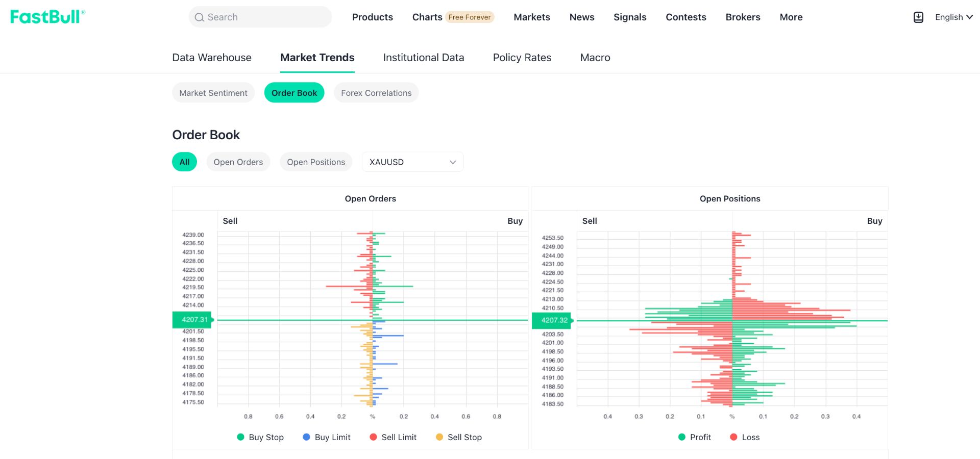Expand the XAUUSD symbol dropdown

pos(412,162)
